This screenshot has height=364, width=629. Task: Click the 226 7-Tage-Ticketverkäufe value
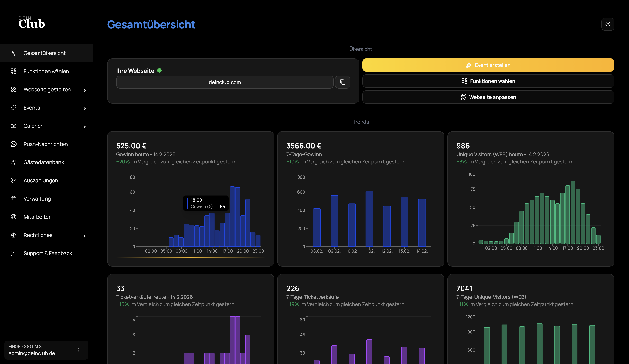tap(292, 288)
